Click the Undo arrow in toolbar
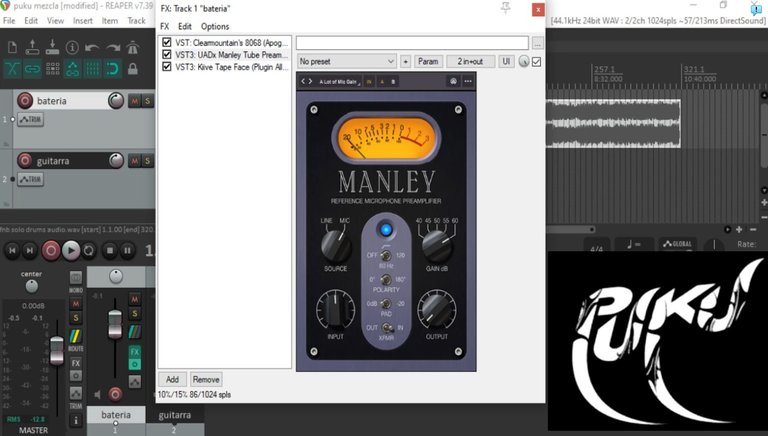 (92, 48)
